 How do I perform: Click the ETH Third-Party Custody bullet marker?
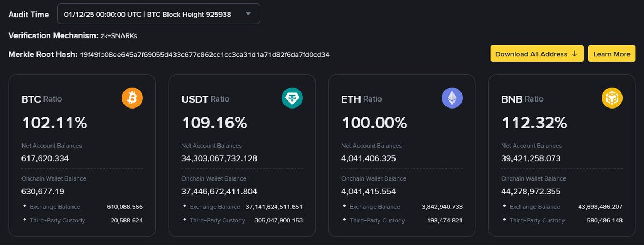345,220
